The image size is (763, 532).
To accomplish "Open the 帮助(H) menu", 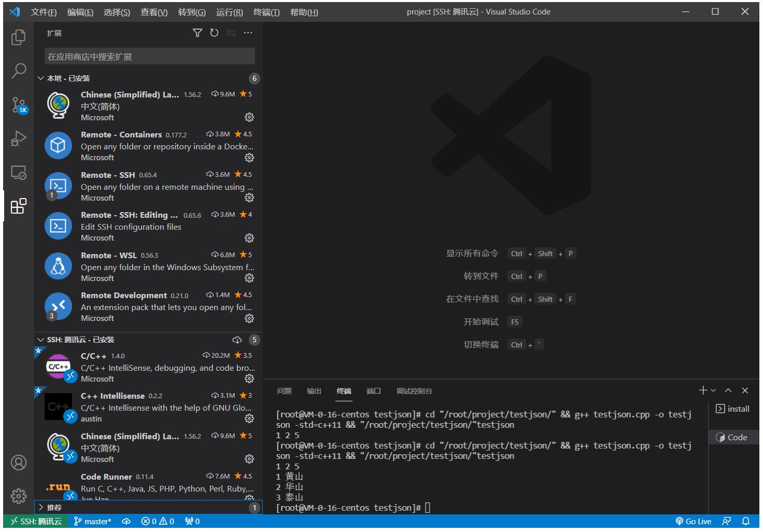I will 304,12.
